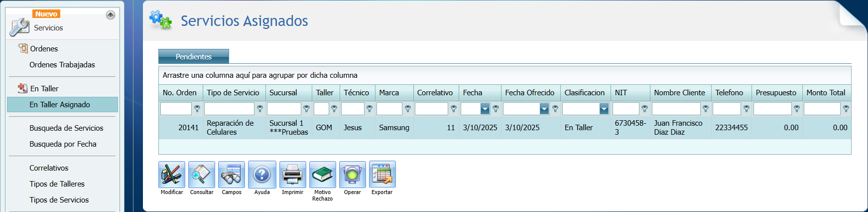
Task: Collapse the Servicios panel with the arrow icon
Action: (111, 15)
